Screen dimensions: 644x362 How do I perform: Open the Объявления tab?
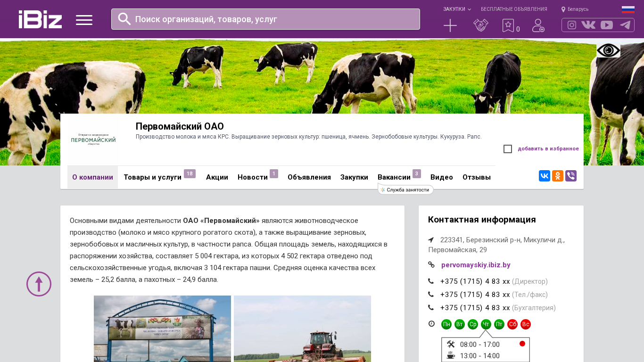tap(309, 177)
